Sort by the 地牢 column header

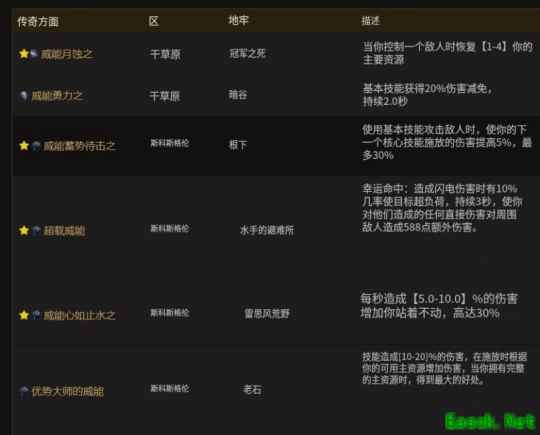tap(238, 21)
